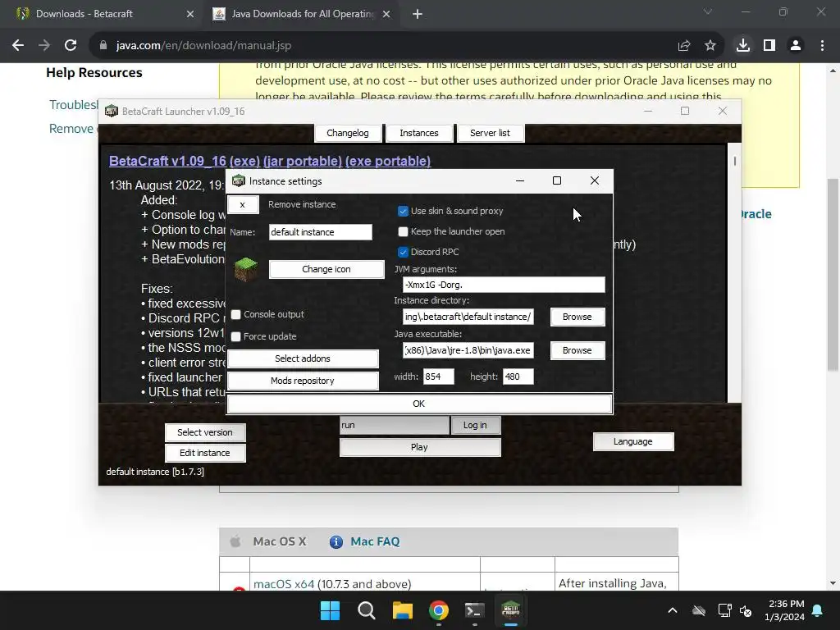Click Log in button
This screenshot has height=630, width=840.
pos(475,425)
